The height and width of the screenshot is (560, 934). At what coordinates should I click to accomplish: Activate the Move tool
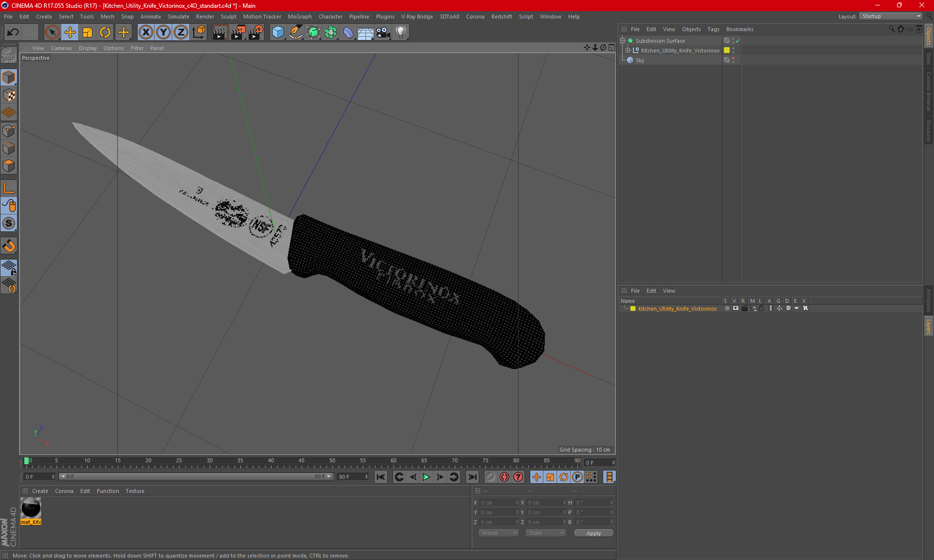[70, 32]
